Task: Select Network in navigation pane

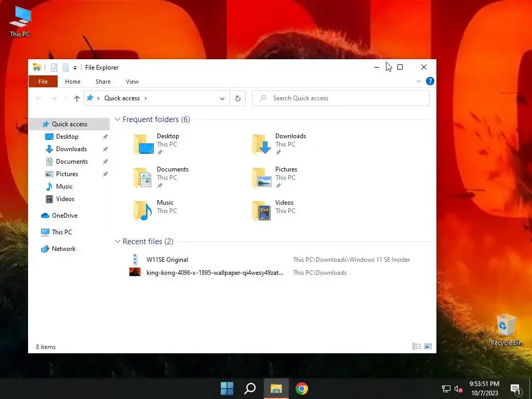Action: 63,249
